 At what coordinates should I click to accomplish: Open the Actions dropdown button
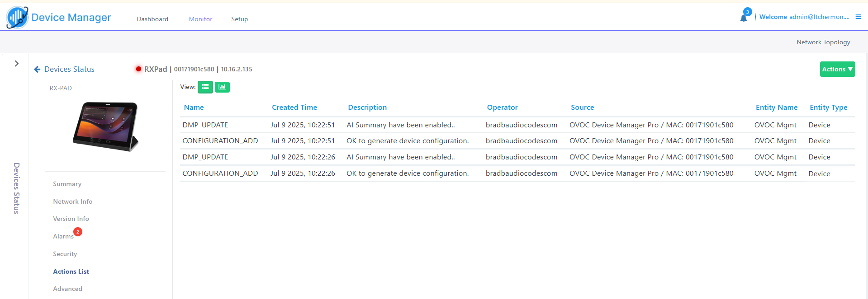pos(837,69)
